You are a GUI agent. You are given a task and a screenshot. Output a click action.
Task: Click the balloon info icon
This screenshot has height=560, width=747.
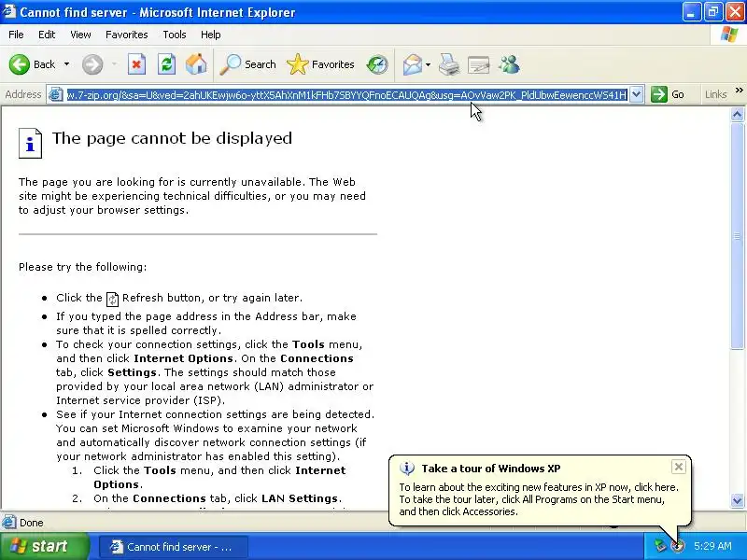(407, 469)
